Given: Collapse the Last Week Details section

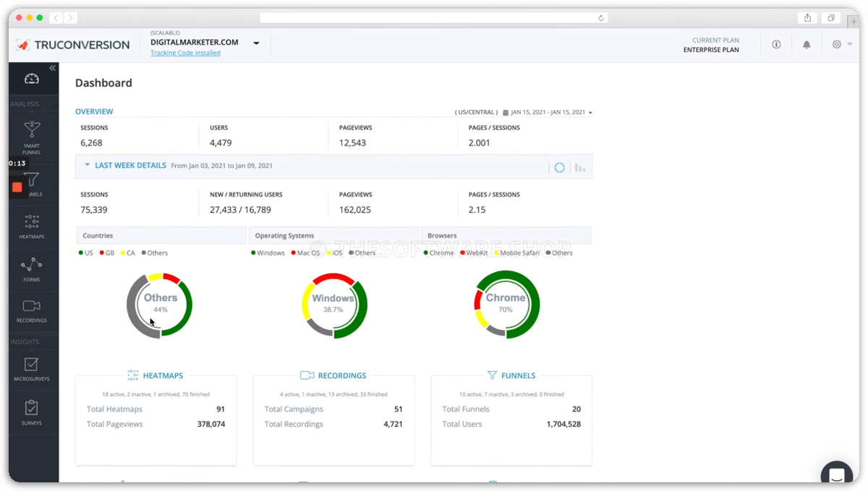Looking at the screenshot, I should click(x=88, y=166).
